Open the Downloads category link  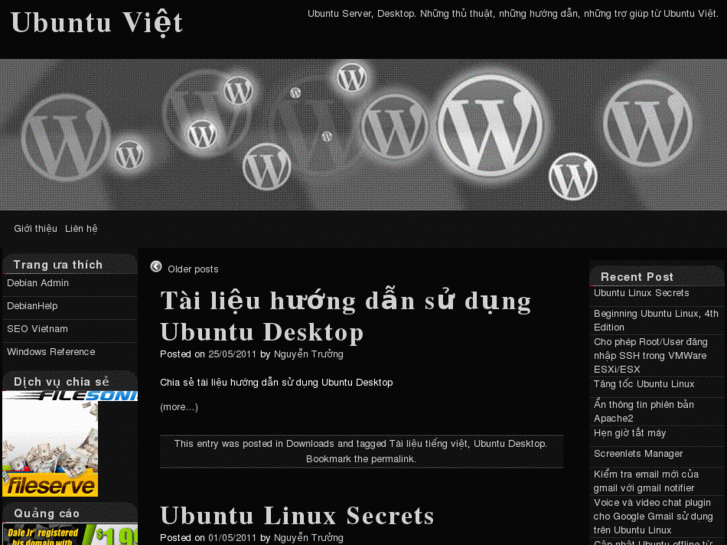point(310,444)
